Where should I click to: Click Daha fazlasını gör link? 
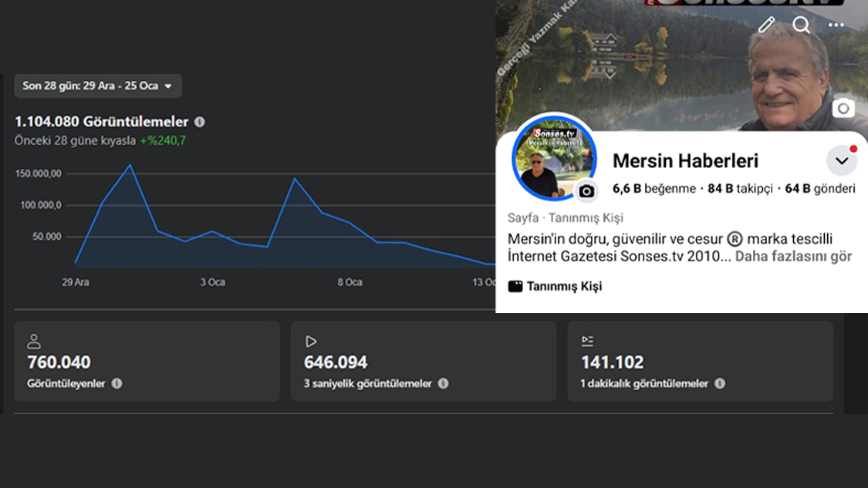click(x=793, y=256)
